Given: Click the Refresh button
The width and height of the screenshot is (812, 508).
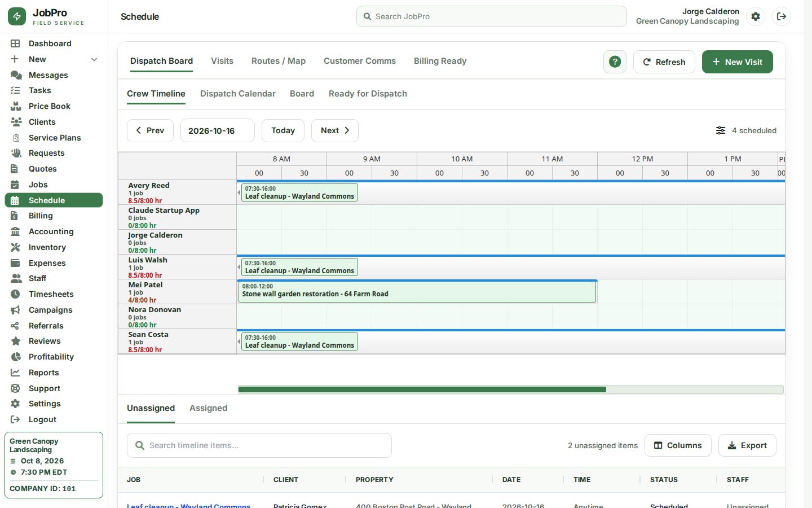Looking at the screenshot, I should [664, 62].
